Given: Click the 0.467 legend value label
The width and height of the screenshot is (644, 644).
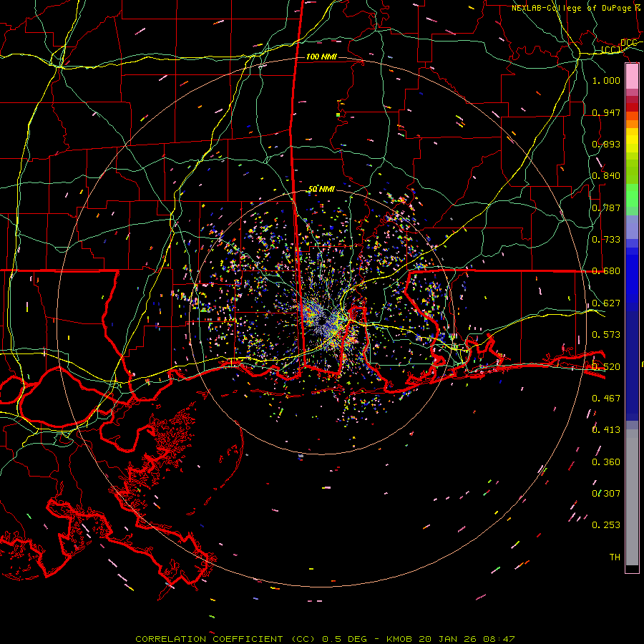Looking at the screenshot, I should [x=606, y=399].
